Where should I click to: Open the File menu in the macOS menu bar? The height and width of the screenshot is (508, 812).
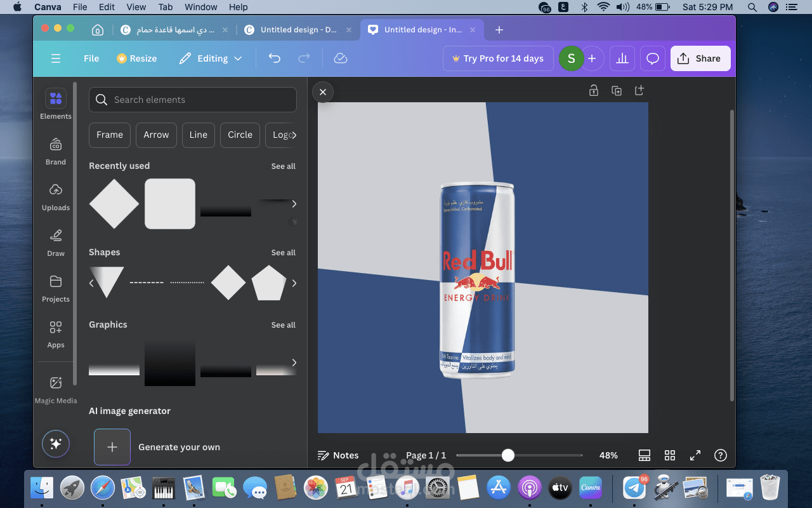tap(80, 7)
